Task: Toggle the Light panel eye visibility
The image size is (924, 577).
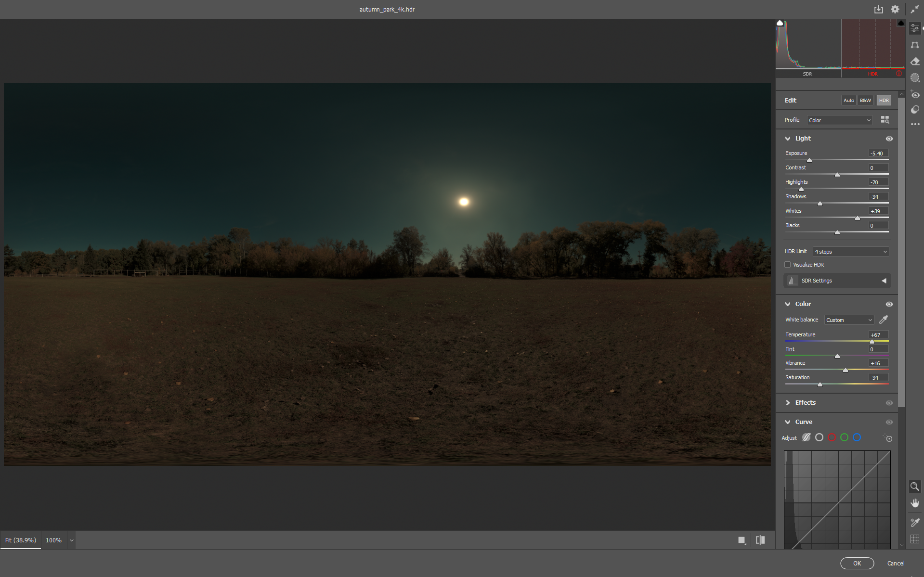Action: click(889, 139)
